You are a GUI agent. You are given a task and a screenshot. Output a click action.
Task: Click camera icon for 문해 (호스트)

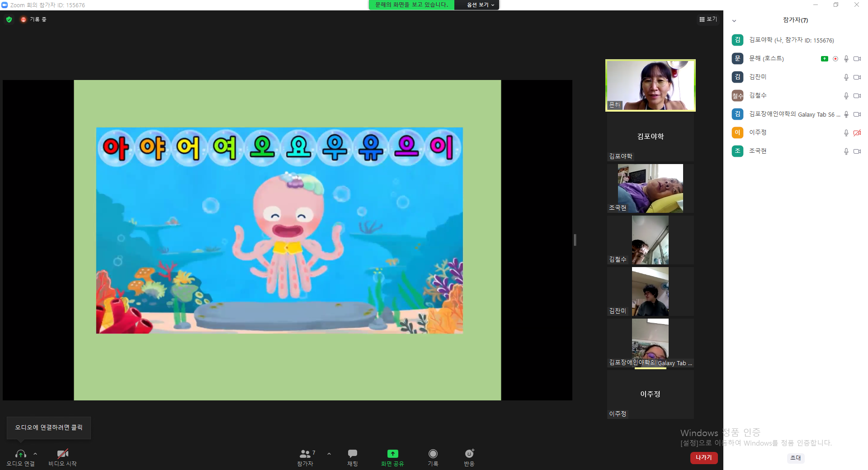(x=857, y=59)
